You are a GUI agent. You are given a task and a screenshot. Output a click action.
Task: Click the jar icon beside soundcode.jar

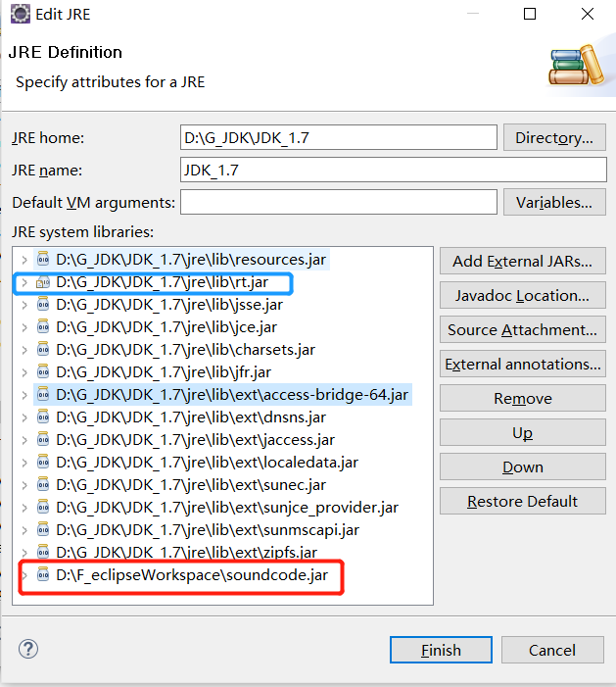(43, 575)
